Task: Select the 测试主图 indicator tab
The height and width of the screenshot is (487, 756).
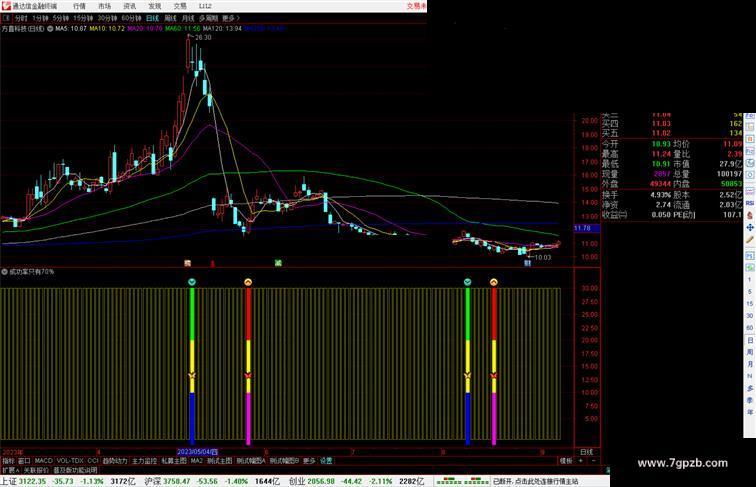Action: 219,461
